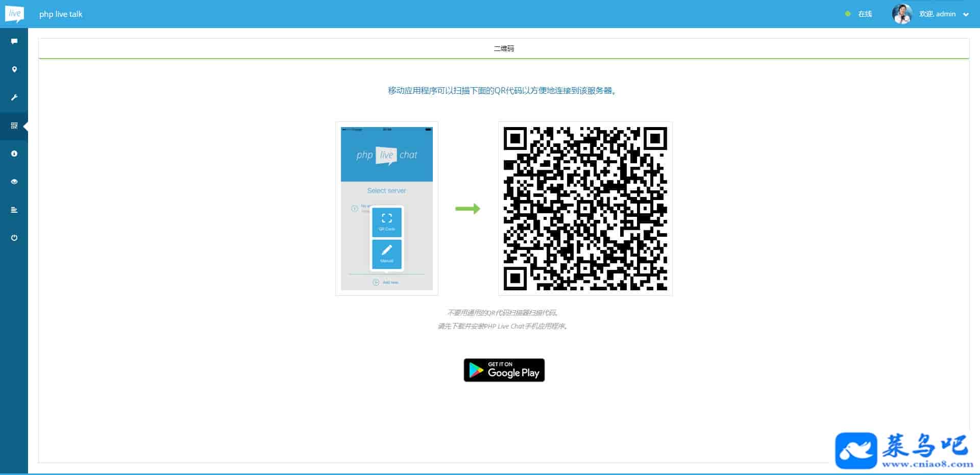Click the 在线 online status label
980x475 pixels.
(865, 14)
